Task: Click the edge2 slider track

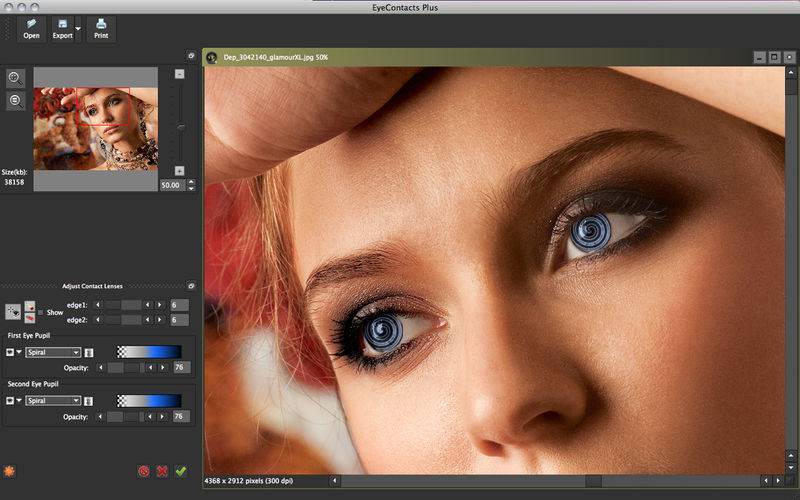Action: pyautogui.click(x=123, y=320)
